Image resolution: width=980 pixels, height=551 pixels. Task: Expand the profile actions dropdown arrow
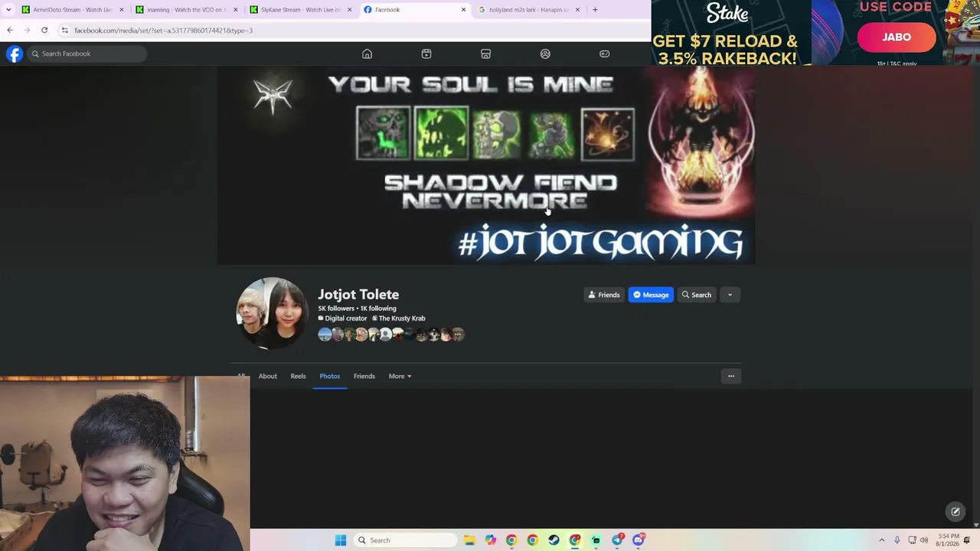click(x=730, y=295)
